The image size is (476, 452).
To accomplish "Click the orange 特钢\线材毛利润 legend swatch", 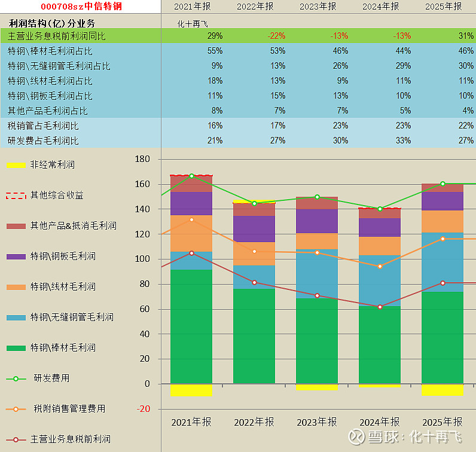I will (16, 287).
